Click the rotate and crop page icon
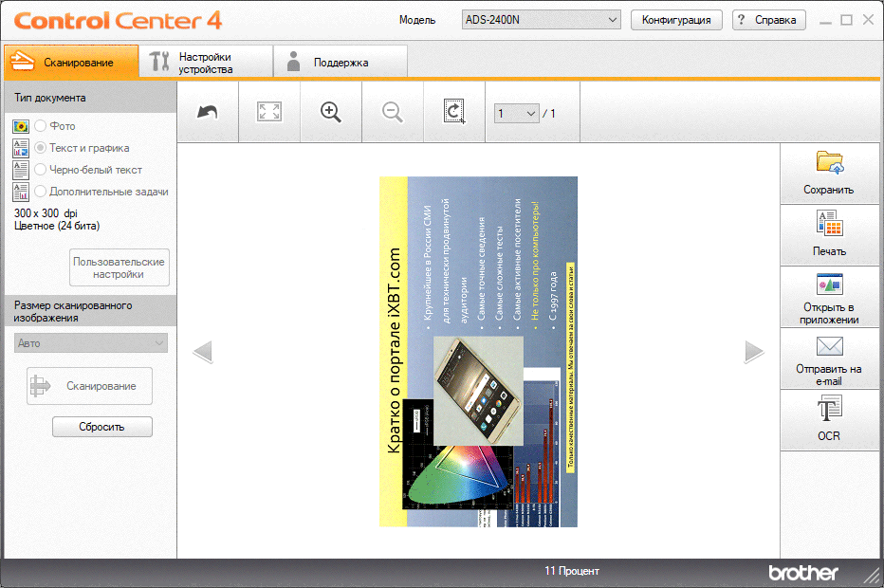 [453, 112]
